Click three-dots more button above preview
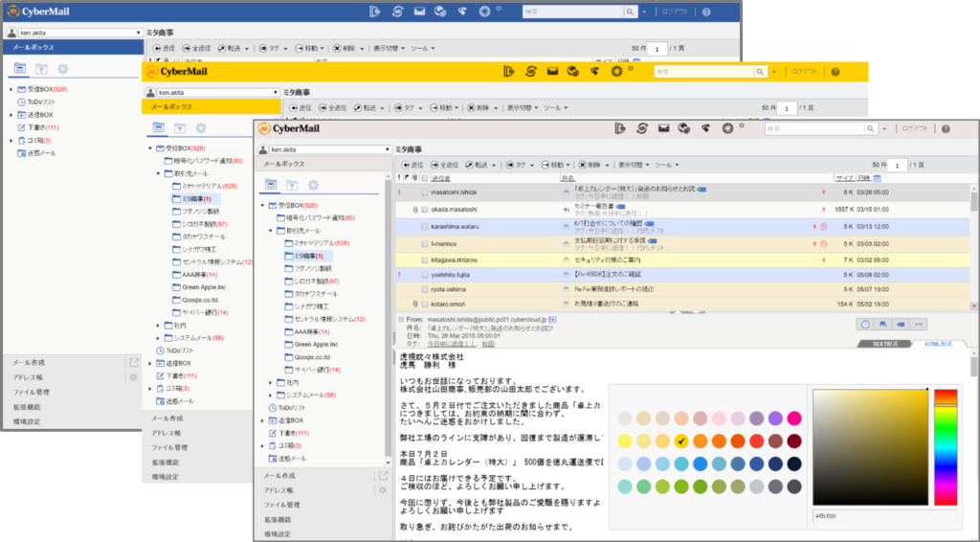980x542 pixels. click(x=918, y=325)
